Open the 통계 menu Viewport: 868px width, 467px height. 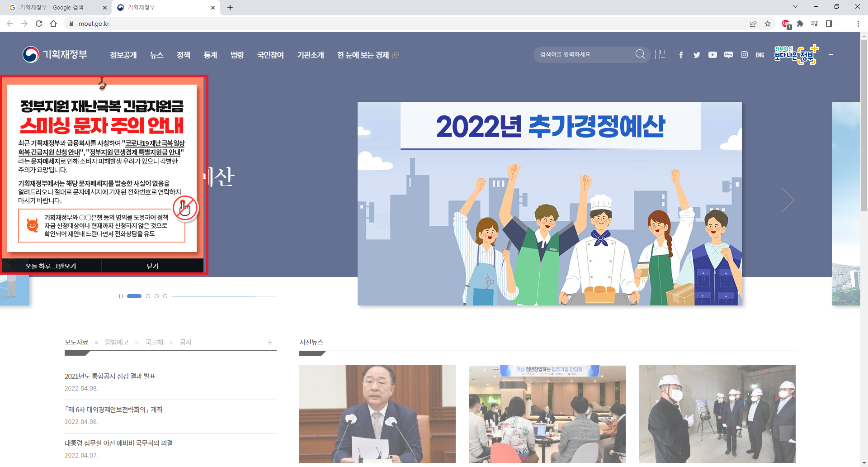(x=210, y=55)
